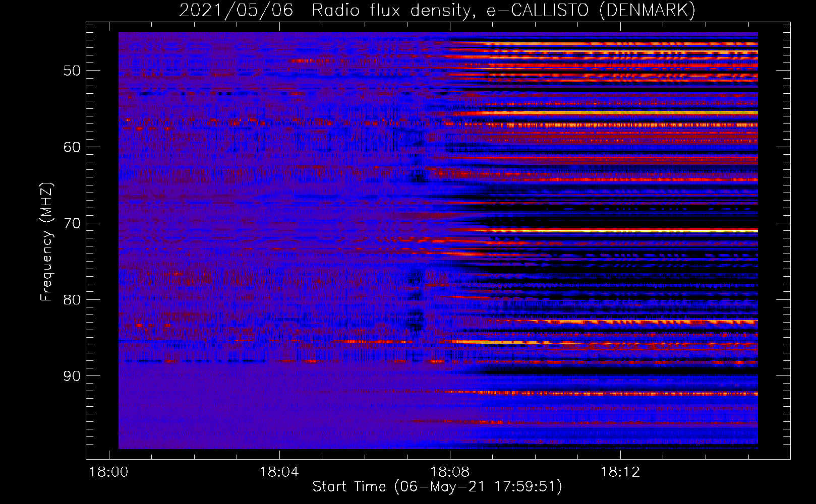Screen dimensions: 816x504
Task: Click the 80 frequency tick label
Action: click(72, 300)
